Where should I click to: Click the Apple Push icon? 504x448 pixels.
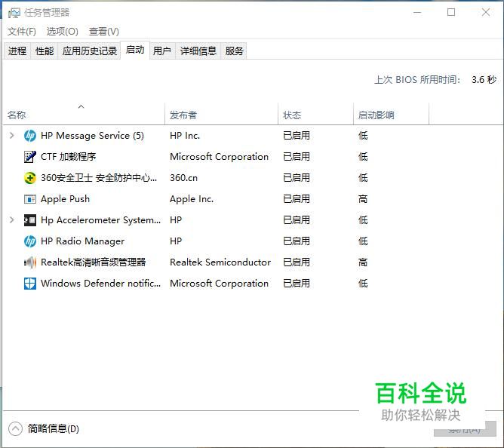tap(30, 200)
